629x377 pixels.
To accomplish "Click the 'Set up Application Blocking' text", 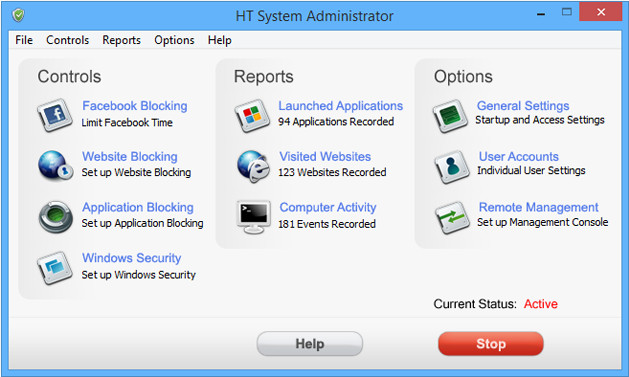I will 142,223.
